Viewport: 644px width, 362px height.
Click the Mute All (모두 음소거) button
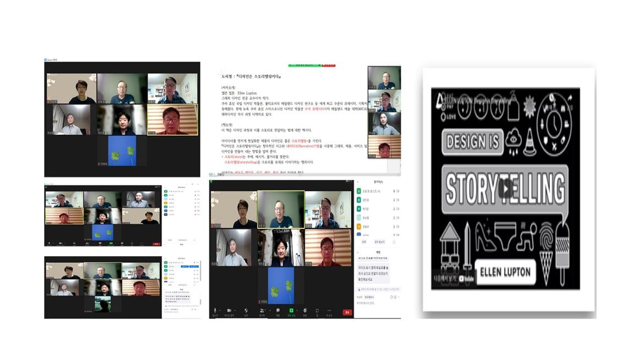379,242
